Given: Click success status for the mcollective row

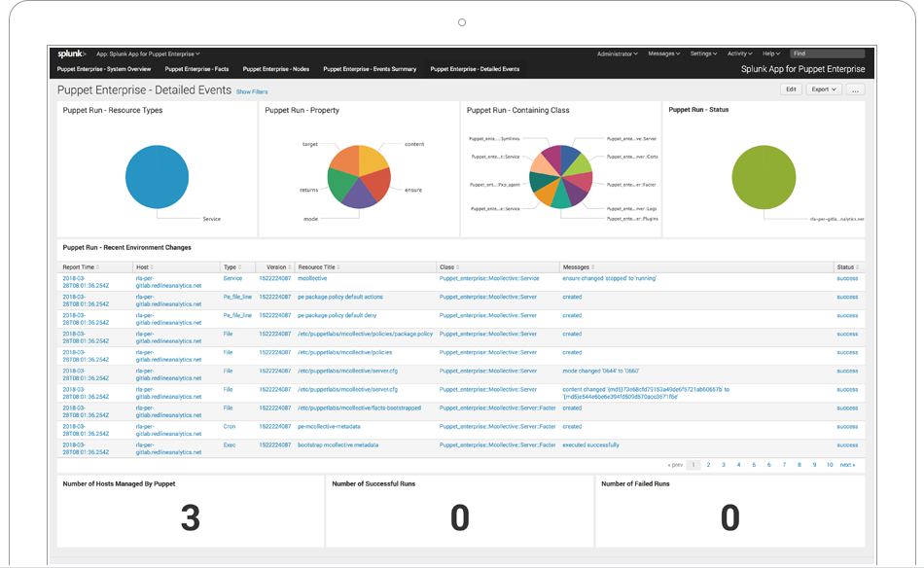Looking at the screenshot, I should click(x=847, y=279).
